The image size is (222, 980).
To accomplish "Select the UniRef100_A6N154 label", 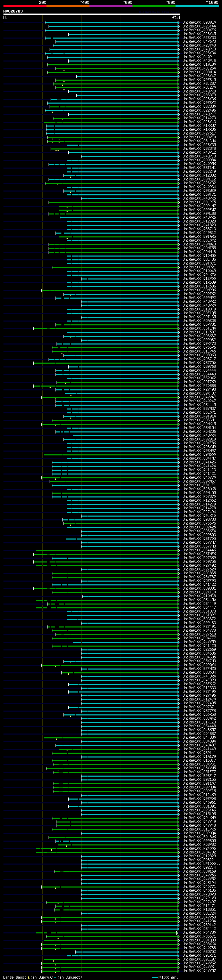I will tap(199, 428).
